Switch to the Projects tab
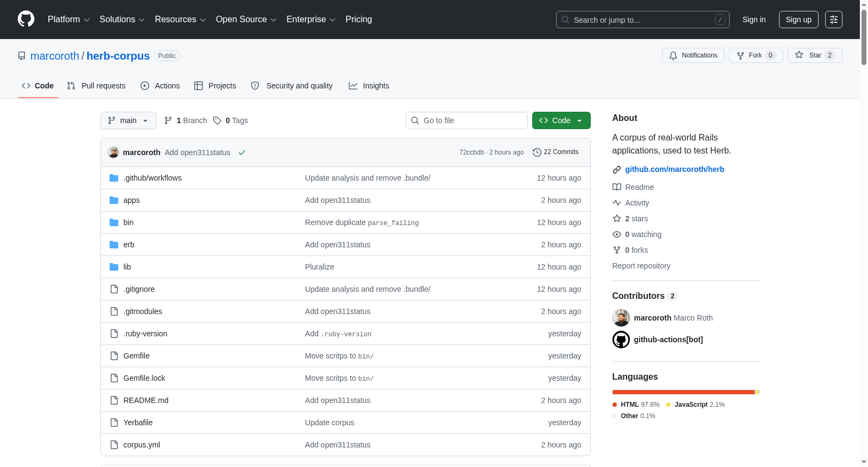Image resolution: width=868 pixels, height=467 pixels. 215,86
